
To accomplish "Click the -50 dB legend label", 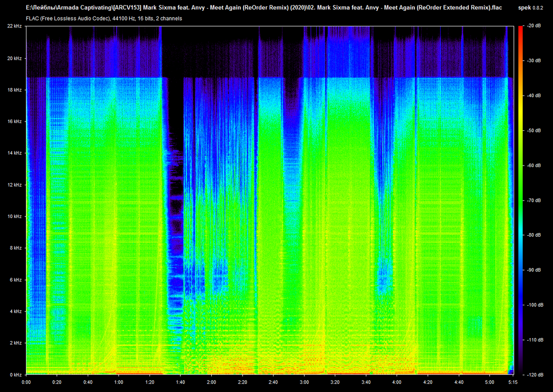I will click(x=534, y=130).
